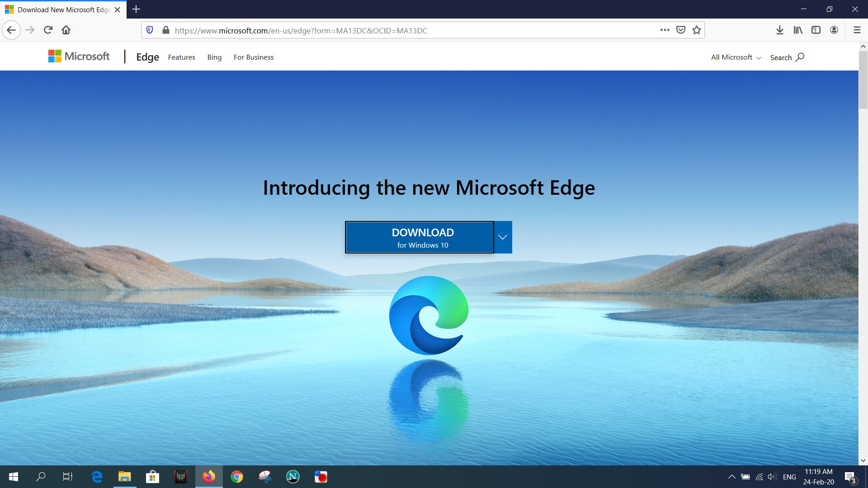Open page actions three-dot menu

coord(665,30)
